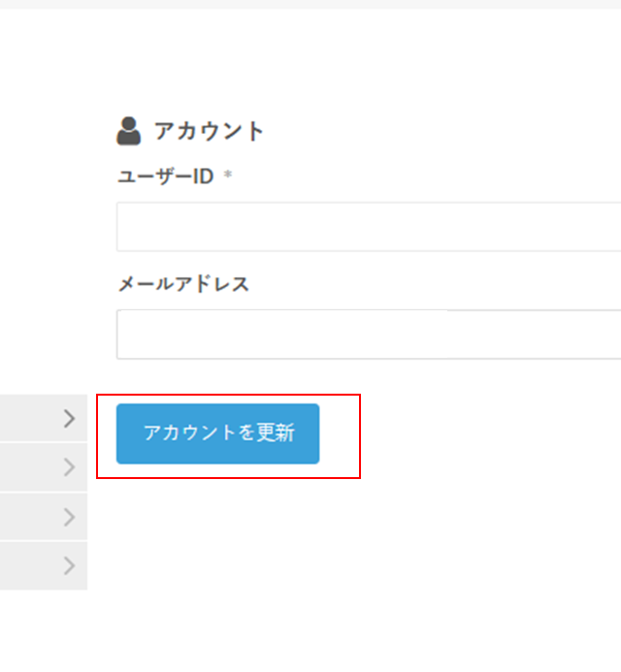621x672 pixels.
Task: Click the third sidebar chevron arrow
Action: tap(69, 517)
